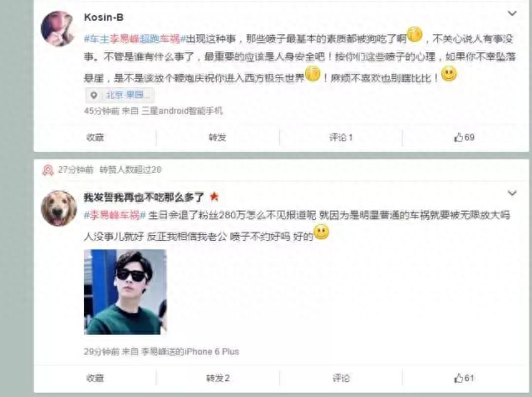Open 评论 1 on the first post

(341, 137)
